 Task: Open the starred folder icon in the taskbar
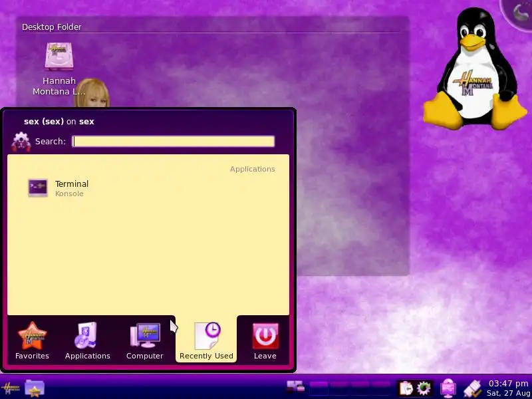35,388
